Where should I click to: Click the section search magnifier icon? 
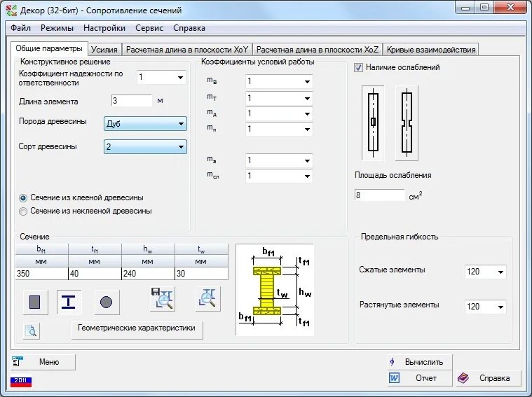(208, 299)
